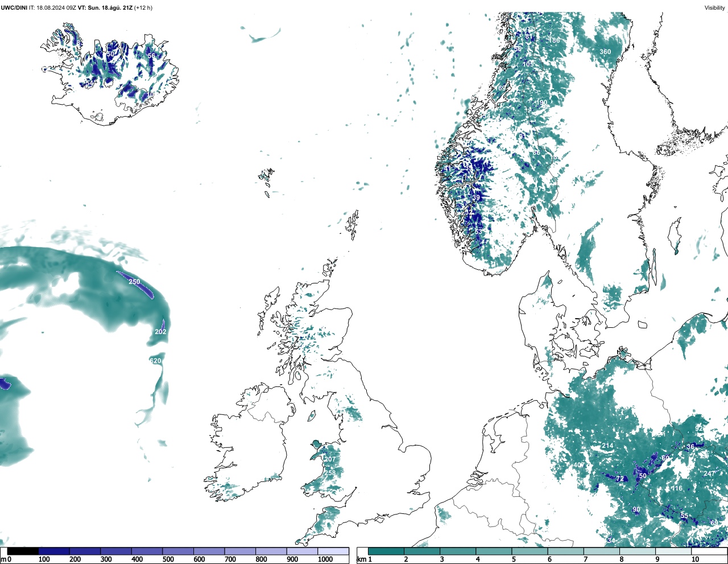The image size is (728, 564).
Task: Click the '620' visibility value on map
Action: tap(155, 361)
